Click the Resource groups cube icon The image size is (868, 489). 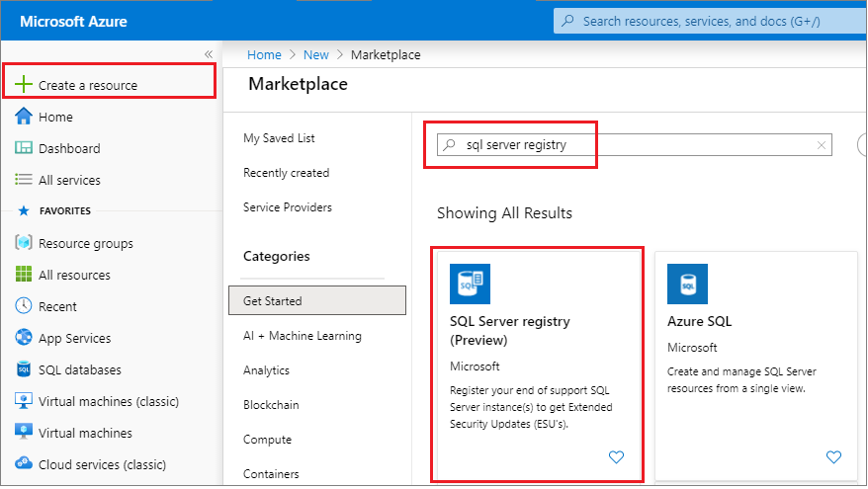(x=24, y=242)
